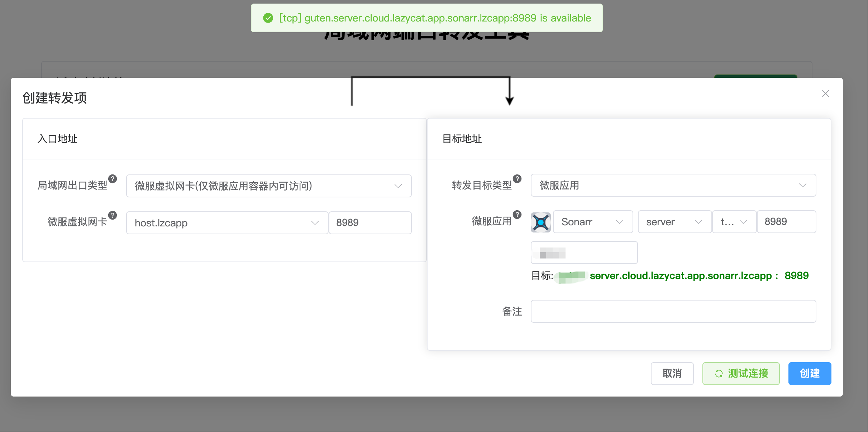
Task: Click the 创建转发项 dialog title
Action: coord(54,98)
